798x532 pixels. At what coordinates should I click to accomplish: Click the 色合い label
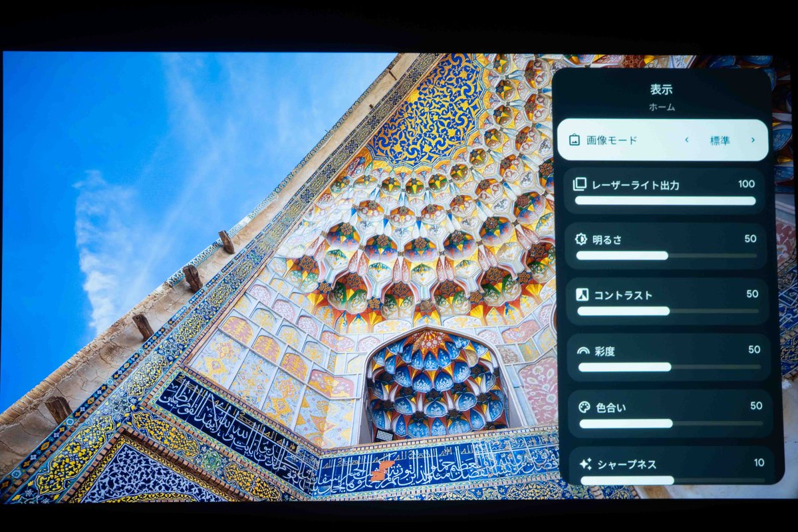click(611, 406)
